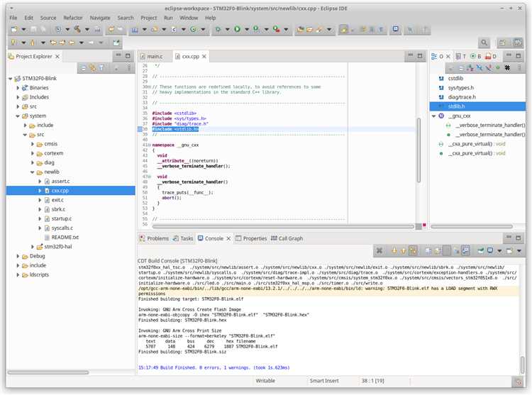Image resolution: width=532 pixels, height=395 pixels.
Task: Click Collapse All in Project Explorer
Action: (83, 68)
